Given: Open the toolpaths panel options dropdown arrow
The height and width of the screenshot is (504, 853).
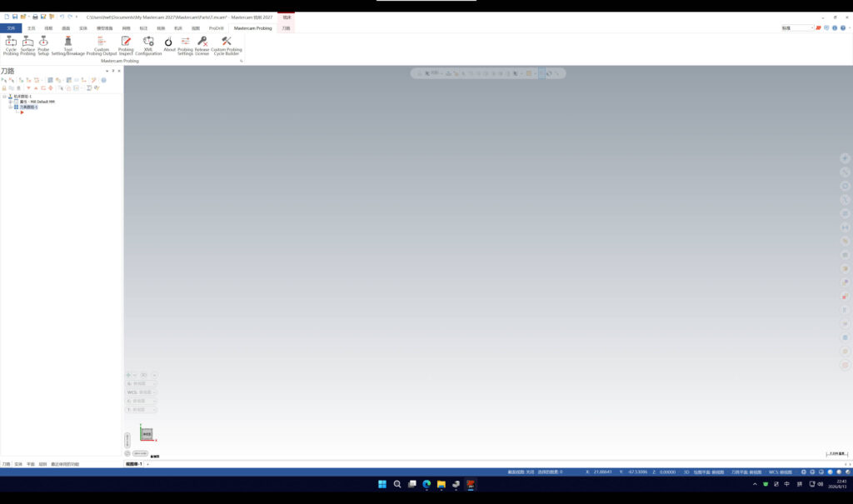Looking at the screenshot, I should 107,71.
